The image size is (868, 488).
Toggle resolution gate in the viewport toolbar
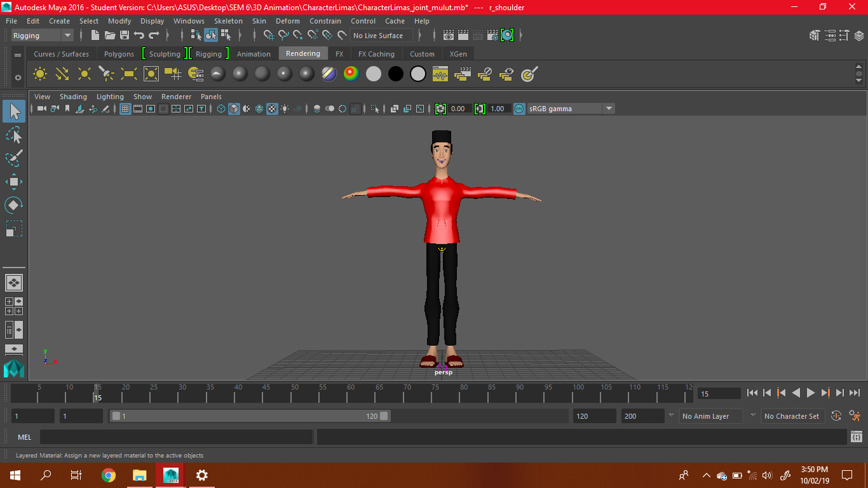pyautogui.click(x=151, y=109)
